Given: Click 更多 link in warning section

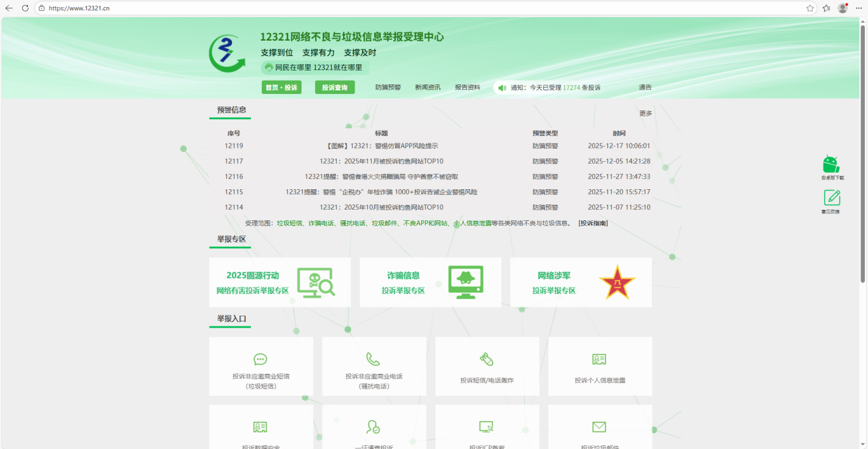Looking at the screenshot, I should tap(645, 114).
